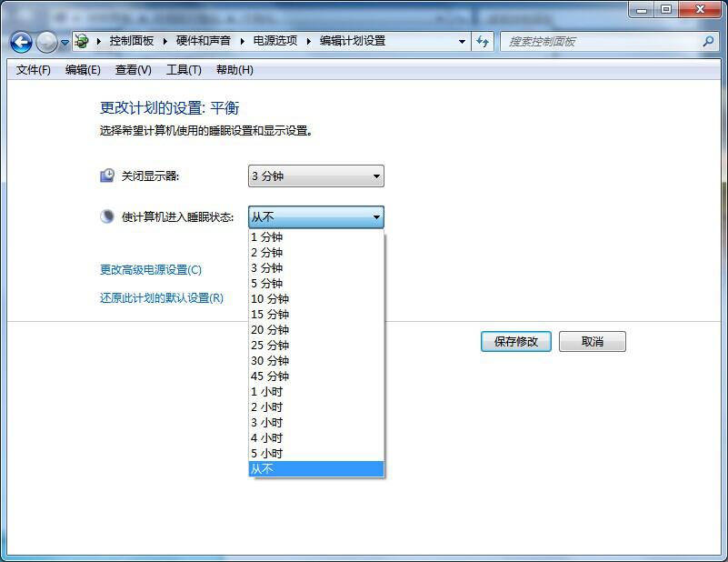
Task: Expand the address bar history dropdown
Action: tap(462, 42)
